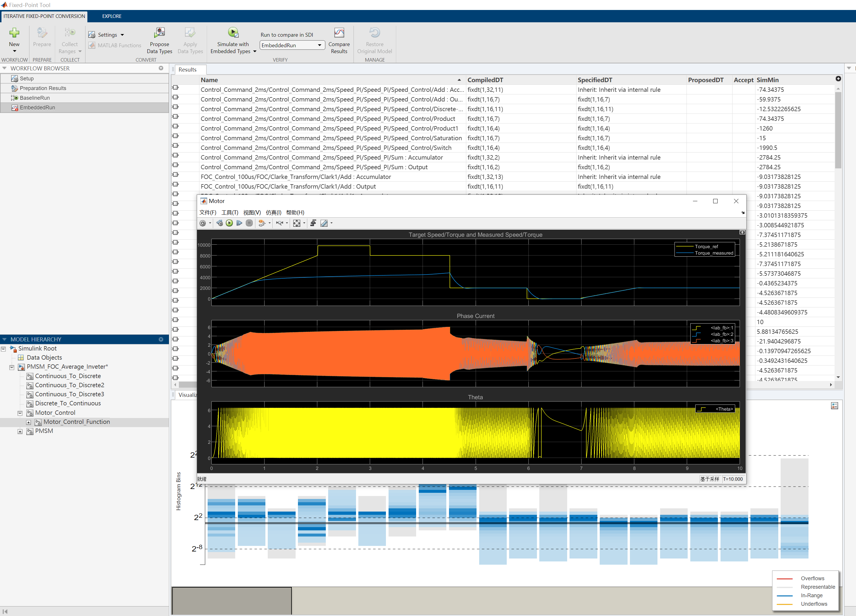This screenshot has width=856, height=616.
Task: Open scope configuration properties gear icon
Action: [203, 223]
